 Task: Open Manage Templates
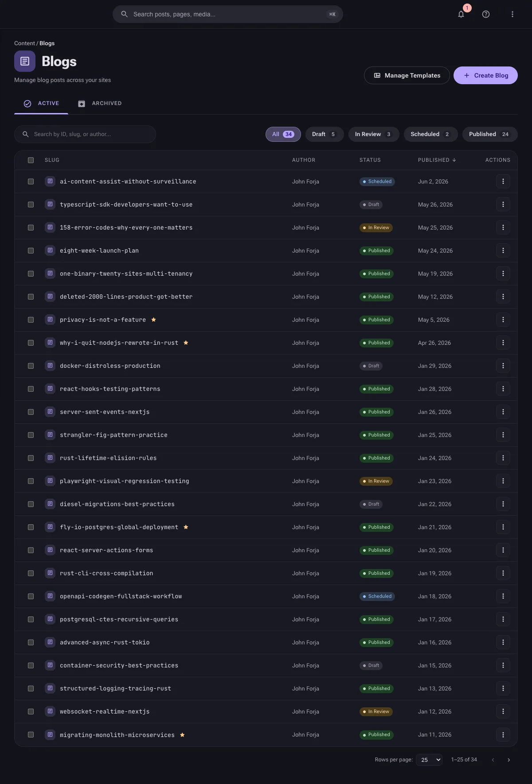point(407,75)
